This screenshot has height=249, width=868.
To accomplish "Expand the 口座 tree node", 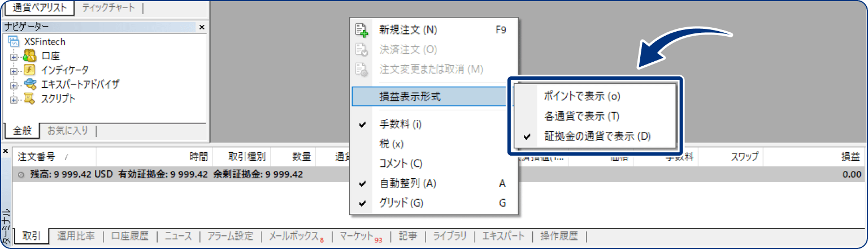I will 13,57.
